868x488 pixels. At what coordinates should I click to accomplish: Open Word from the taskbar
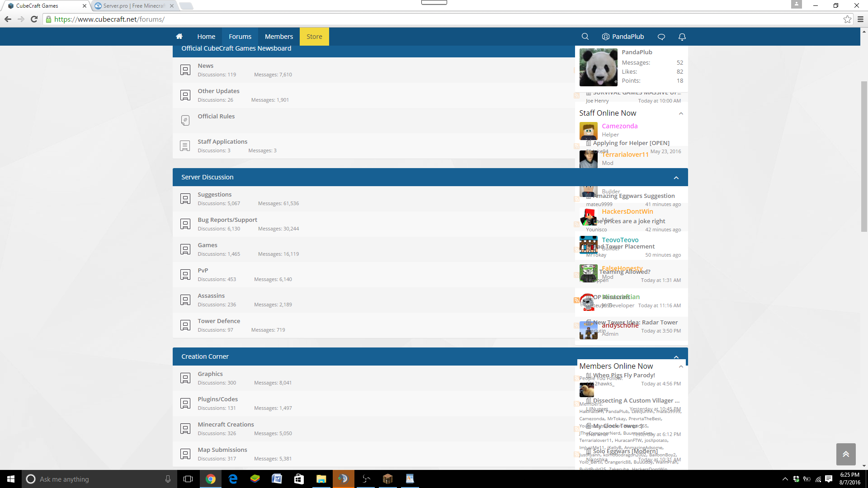[x=277, y=479]
